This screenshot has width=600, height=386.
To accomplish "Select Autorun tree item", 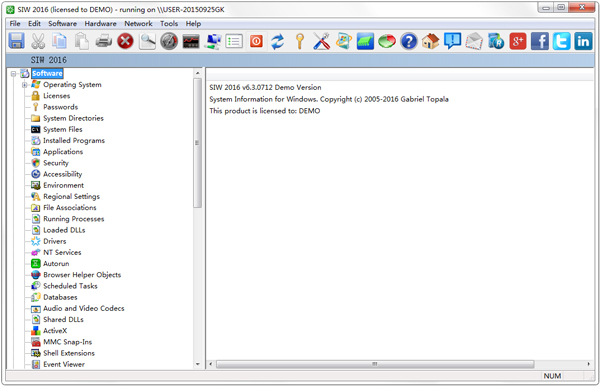I will [x=56, y=264].
